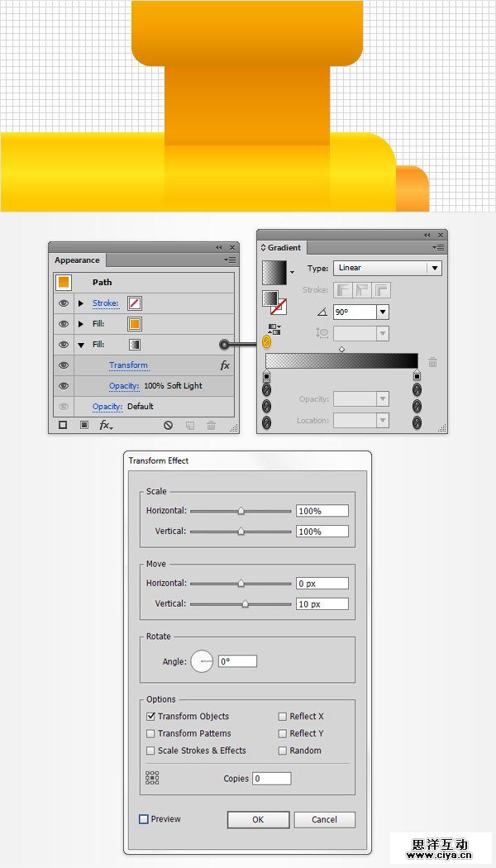Hide the orange Fill with eye icon

[x=64, y=324]
